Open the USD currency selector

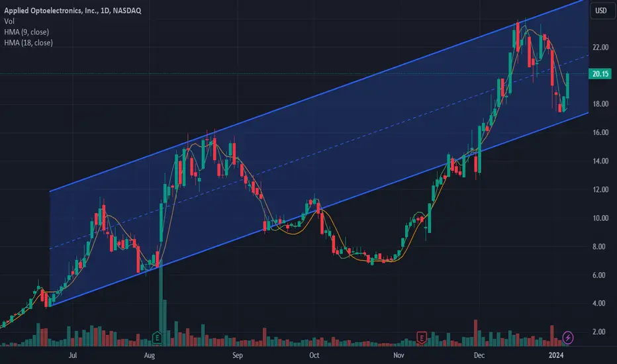pos(601,11)
